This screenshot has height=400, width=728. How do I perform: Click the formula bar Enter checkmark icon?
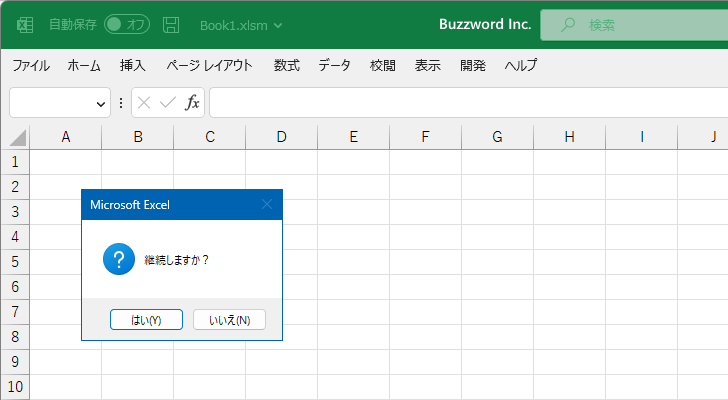coord(168,103)
